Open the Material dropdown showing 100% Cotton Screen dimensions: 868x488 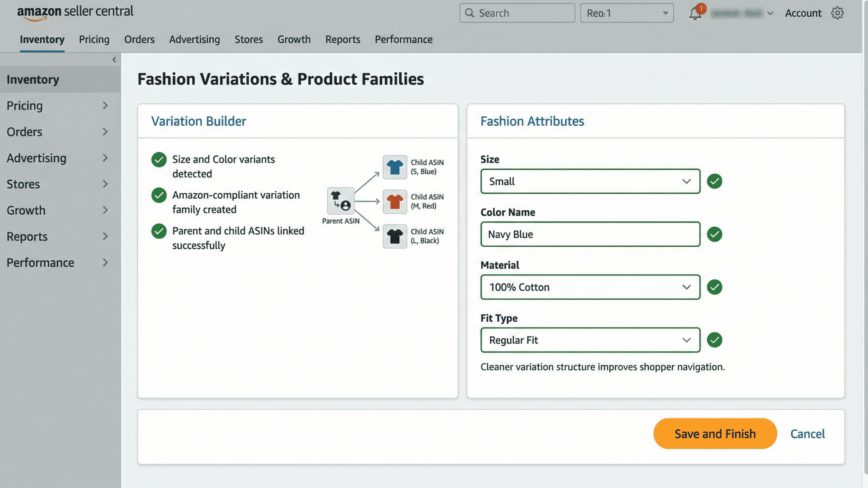[x=590, y=287]
